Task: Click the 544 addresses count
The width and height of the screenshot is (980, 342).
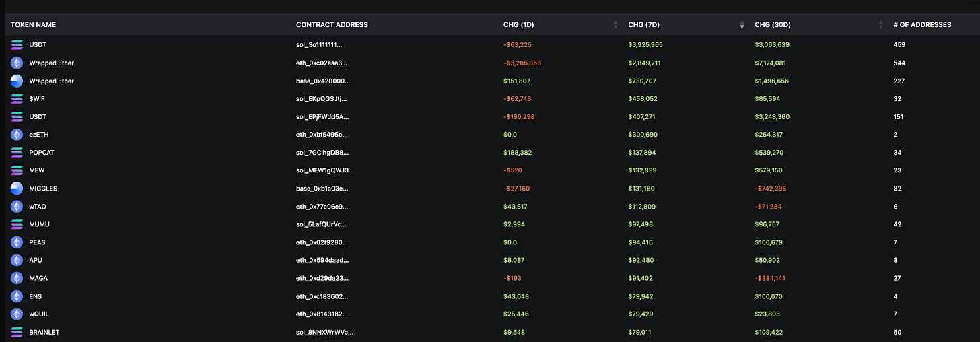Action: point(899,63)
